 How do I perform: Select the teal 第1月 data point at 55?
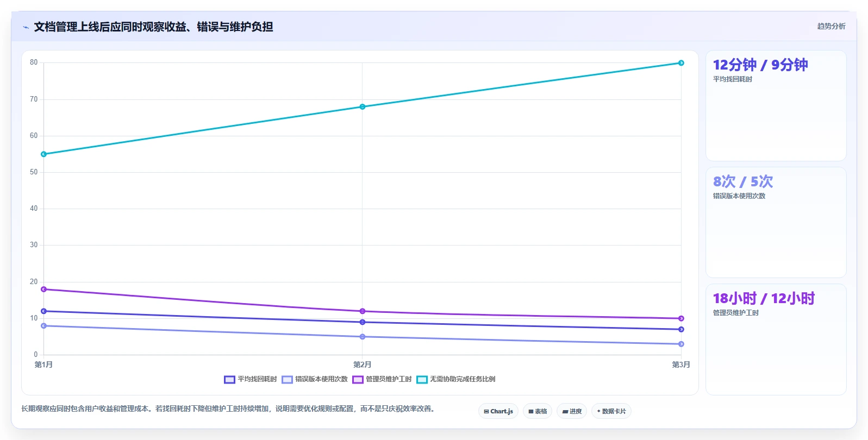[x=44, y=154]
